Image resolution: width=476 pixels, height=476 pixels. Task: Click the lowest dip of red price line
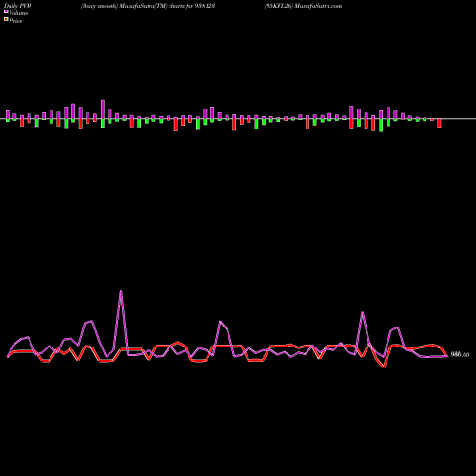(x=384, y=367)
